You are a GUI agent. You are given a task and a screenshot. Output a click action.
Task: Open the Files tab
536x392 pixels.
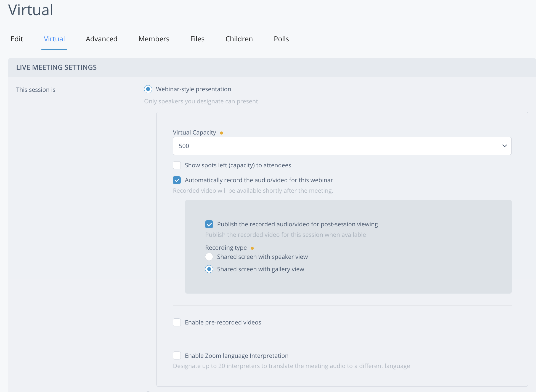[197, 39]
